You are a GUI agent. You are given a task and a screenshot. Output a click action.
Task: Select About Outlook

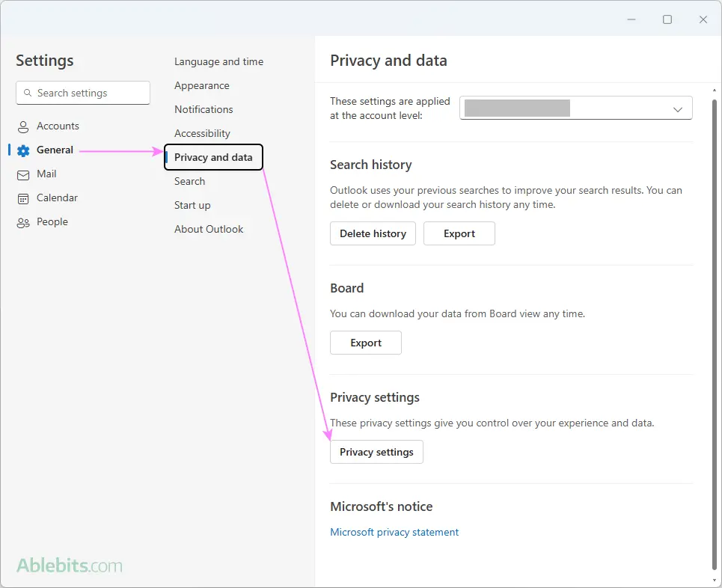[209, 230]
